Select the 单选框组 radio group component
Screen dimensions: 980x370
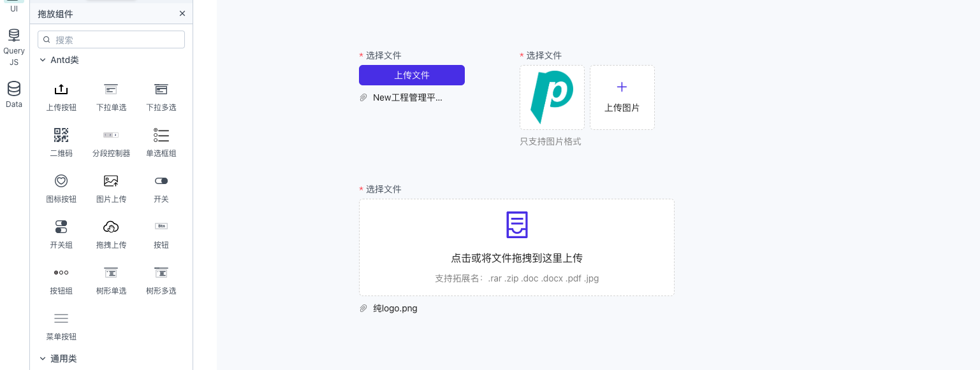[161, 135]
